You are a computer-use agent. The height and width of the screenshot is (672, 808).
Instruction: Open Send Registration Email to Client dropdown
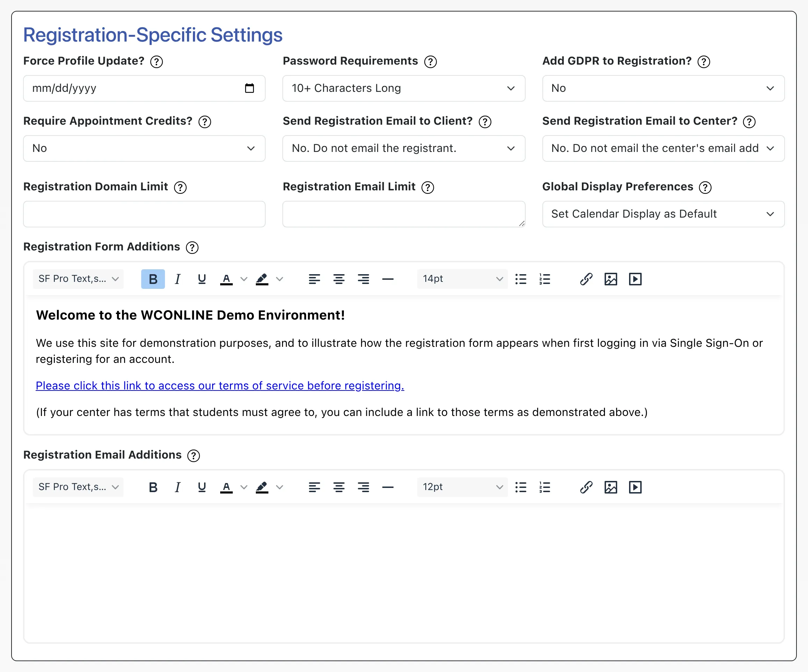pos(404,148)
